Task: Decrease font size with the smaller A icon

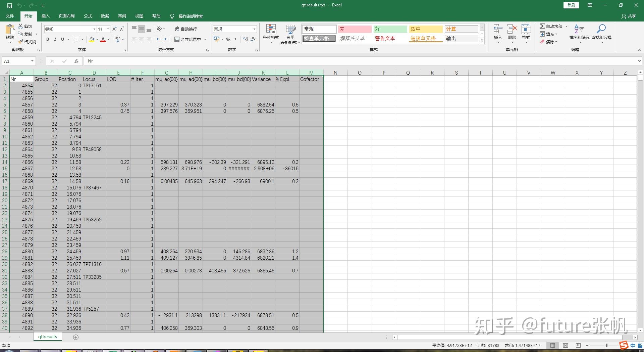Action: [x=122, y=29]
